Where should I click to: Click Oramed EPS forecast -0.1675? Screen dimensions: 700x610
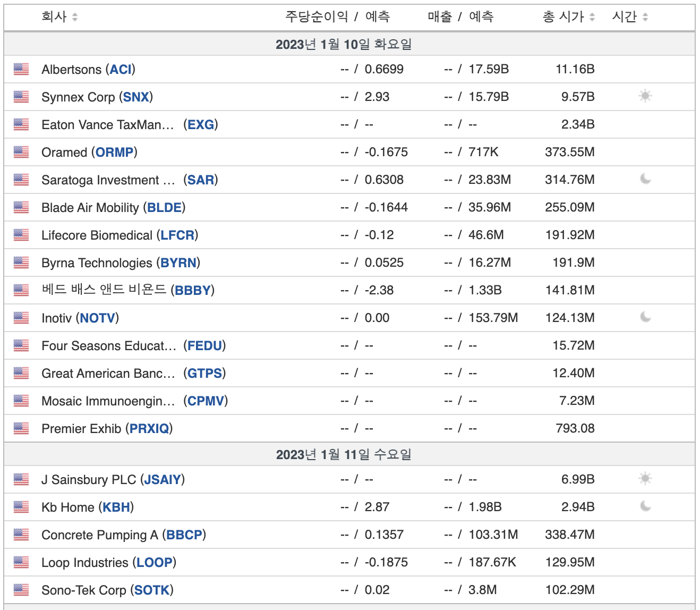[x=386, y=152]
